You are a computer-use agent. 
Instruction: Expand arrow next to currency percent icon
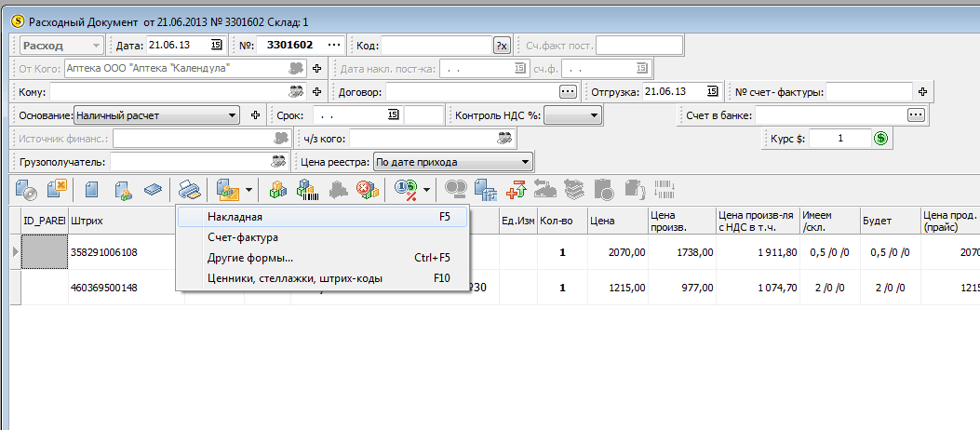[426, 189]
